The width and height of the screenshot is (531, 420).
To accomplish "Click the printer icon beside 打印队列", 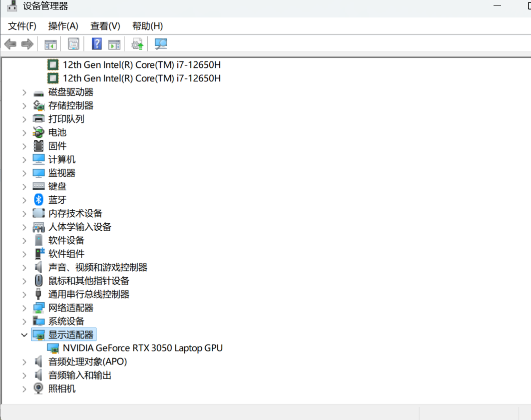I will point(38,119).
